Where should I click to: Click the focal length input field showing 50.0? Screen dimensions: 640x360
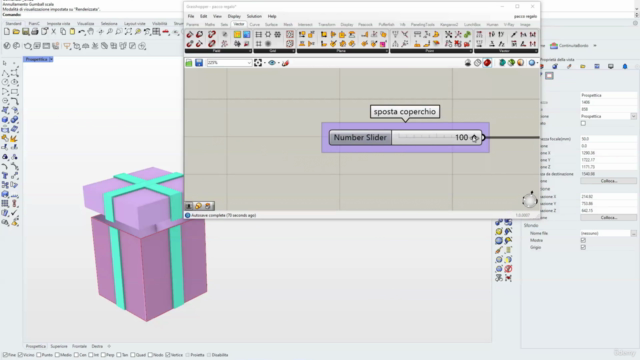608,139
